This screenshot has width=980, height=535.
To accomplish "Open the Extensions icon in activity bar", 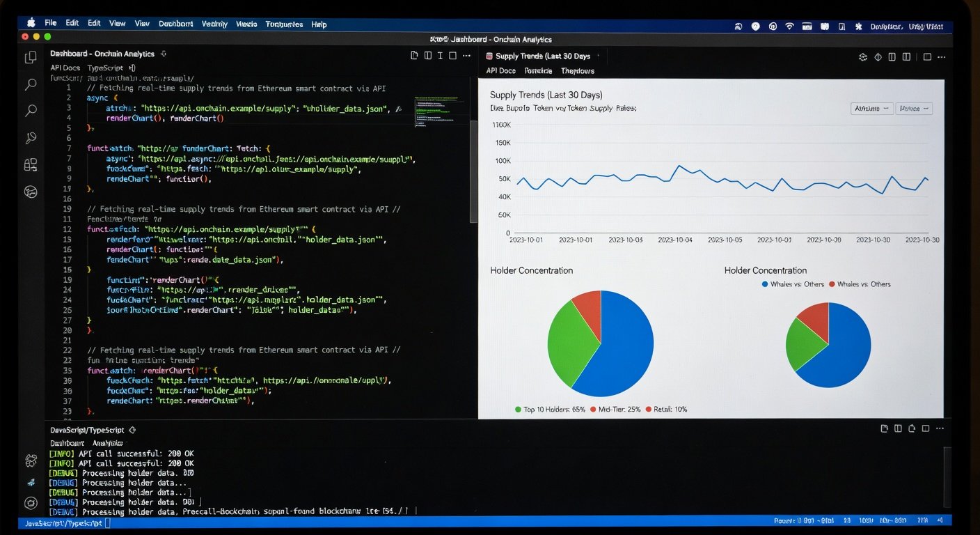I will pyautogui.click(x=31, y=165).
